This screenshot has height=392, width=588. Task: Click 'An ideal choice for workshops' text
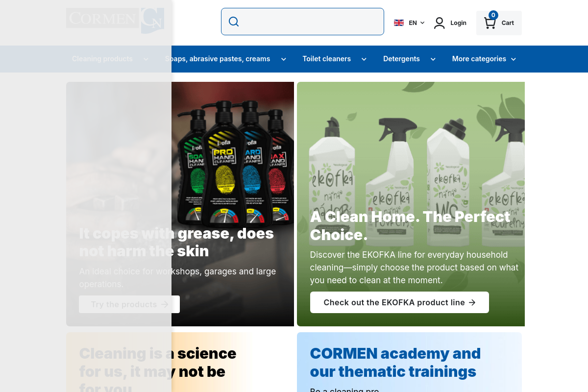pyautogui.click(x=177, y=278)
